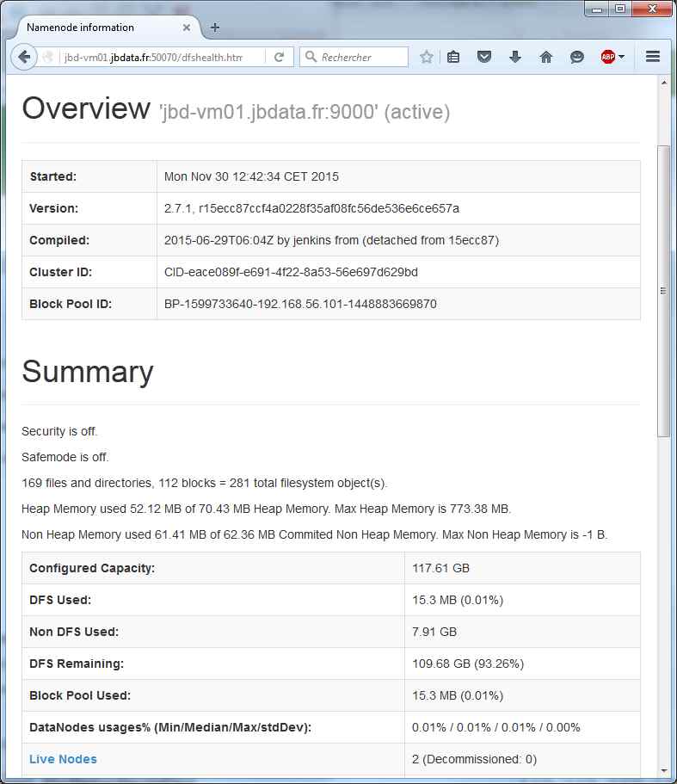
Task: Click the chat bubble smiley icon
Action: pos(576,57)
